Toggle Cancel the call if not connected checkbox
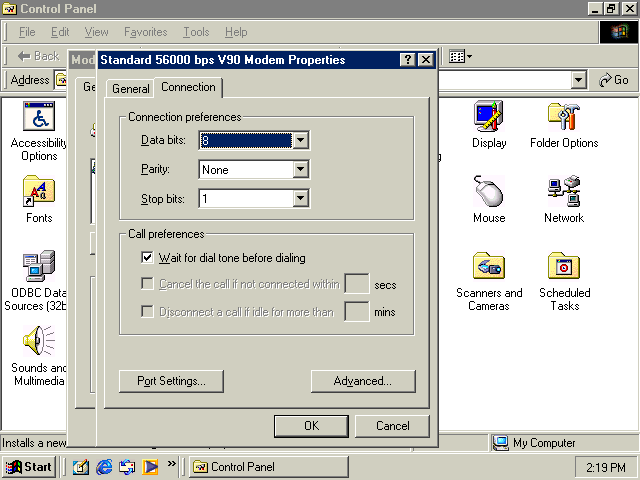The height and width of the screenshot is (480, 640). (x=147, y=284)
